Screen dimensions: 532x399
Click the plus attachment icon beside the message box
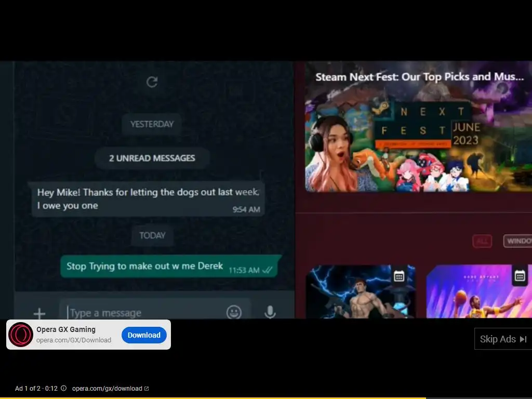(x=39, y=313)
